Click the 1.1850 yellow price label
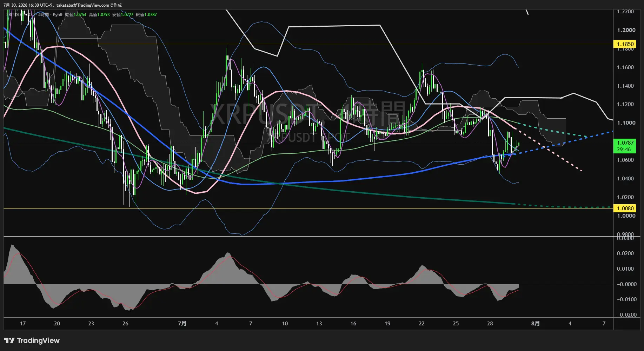The image size is (644, 351). [x=625, y=44]
